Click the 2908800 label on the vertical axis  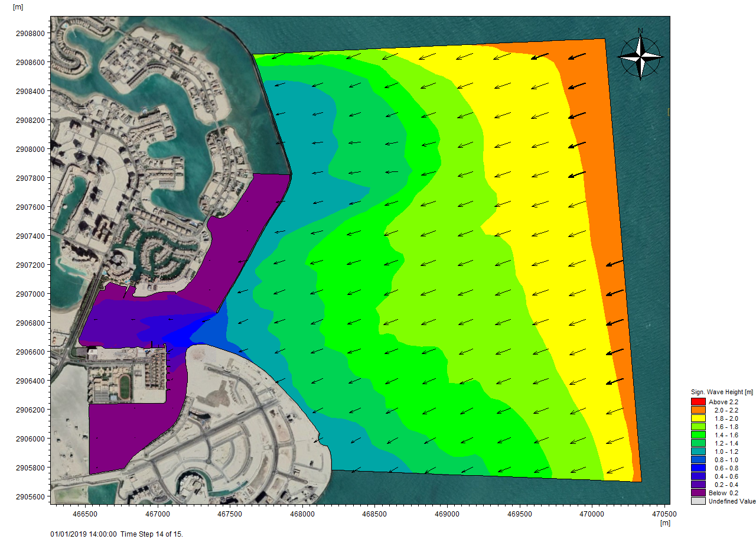tap(30, 33)
